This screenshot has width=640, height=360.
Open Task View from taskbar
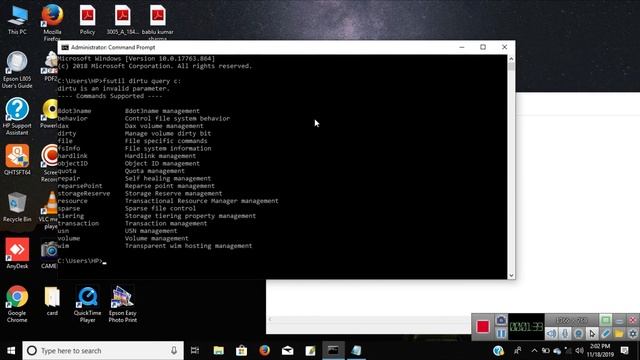195,351
